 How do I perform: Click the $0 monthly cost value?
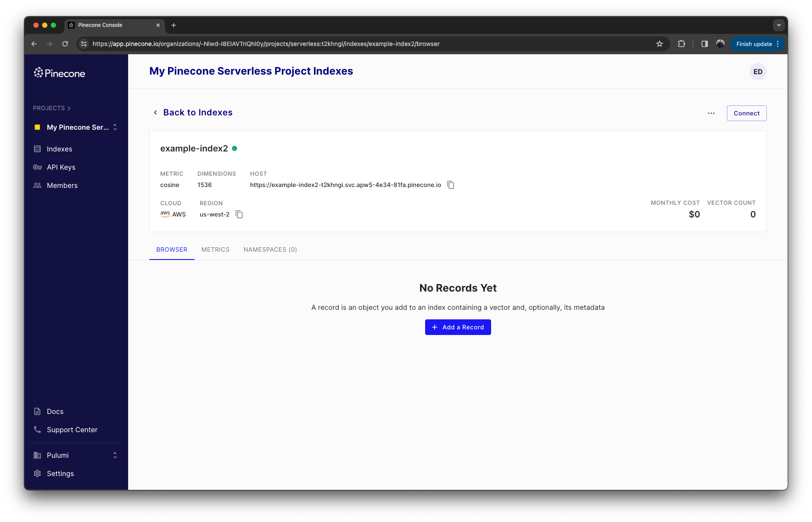[694, 214]
